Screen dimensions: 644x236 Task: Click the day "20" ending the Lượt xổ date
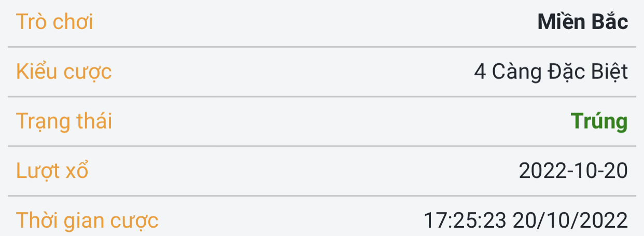tap(617, 171)
